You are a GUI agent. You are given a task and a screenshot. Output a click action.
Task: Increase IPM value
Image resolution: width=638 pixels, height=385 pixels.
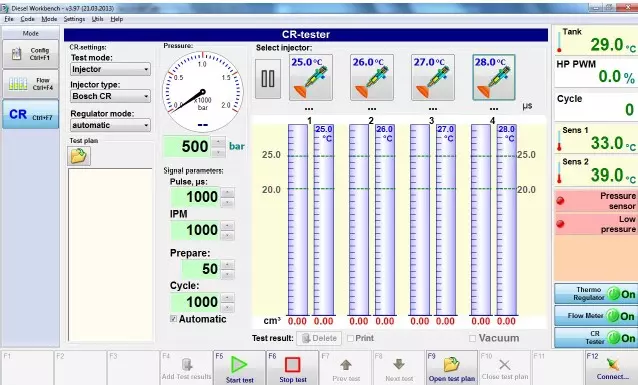click(227, 225)
